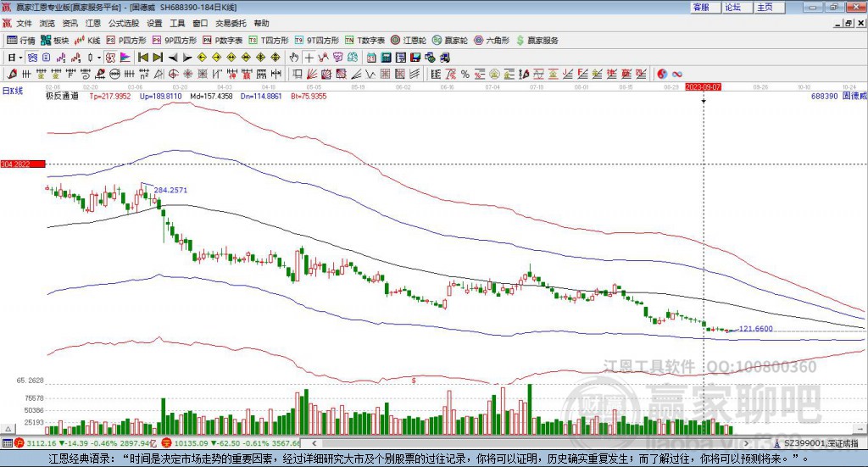
Task: Open the P数字表 tool
Action: pyautogui.click(x=223, y=41)
